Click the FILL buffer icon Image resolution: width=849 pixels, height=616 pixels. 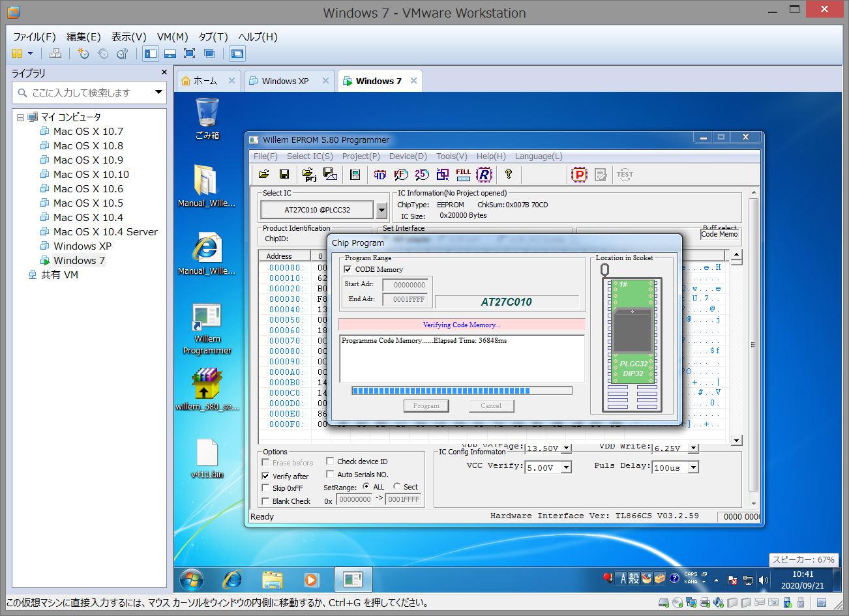point(464,174)
